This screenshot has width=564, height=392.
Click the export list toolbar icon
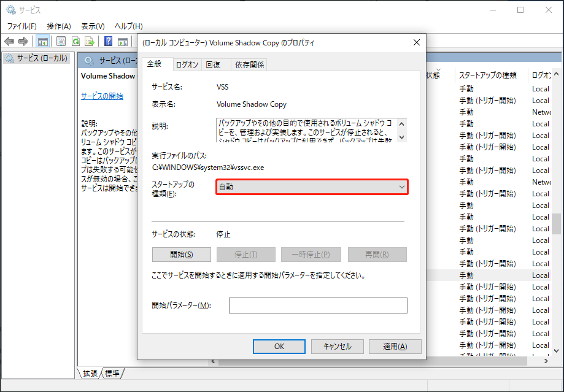pyautogui.click(x=88, y=41)
